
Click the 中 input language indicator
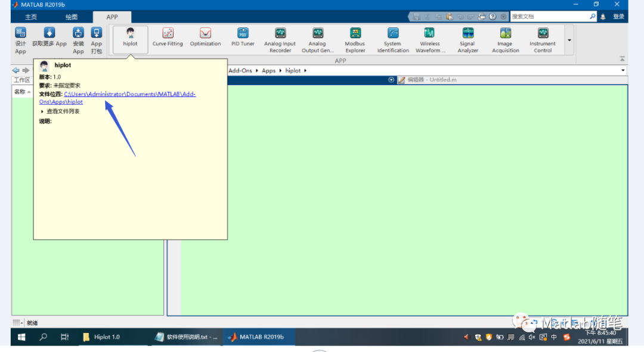click(x=554, y=337)
